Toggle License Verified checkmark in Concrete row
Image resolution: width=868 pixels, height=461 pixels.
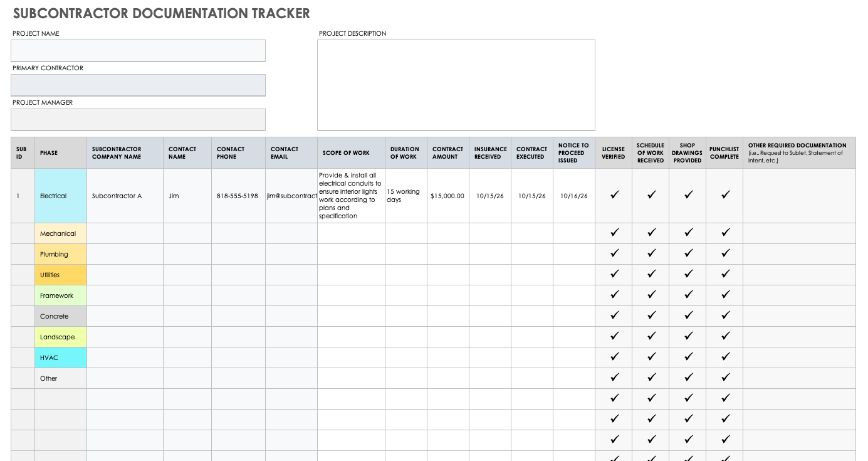point(614,315)
